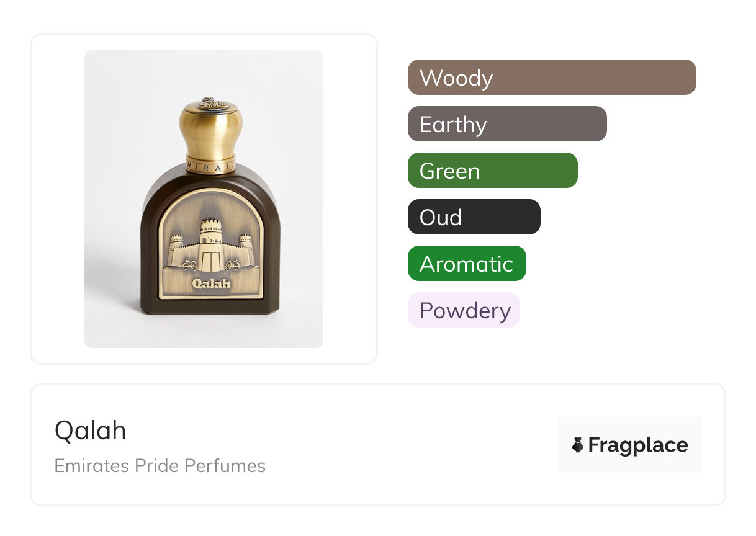Image resolution: width=756 pixels, height=536 pixels.
Task: Choose the Oud accord bar
Action: coord(474,217)
